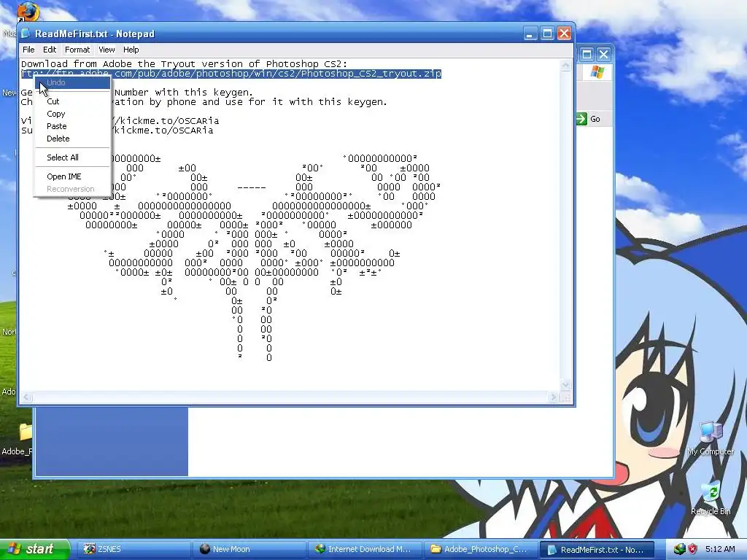
Task: Maximize the background Explorer window
Action: [587, 54]
